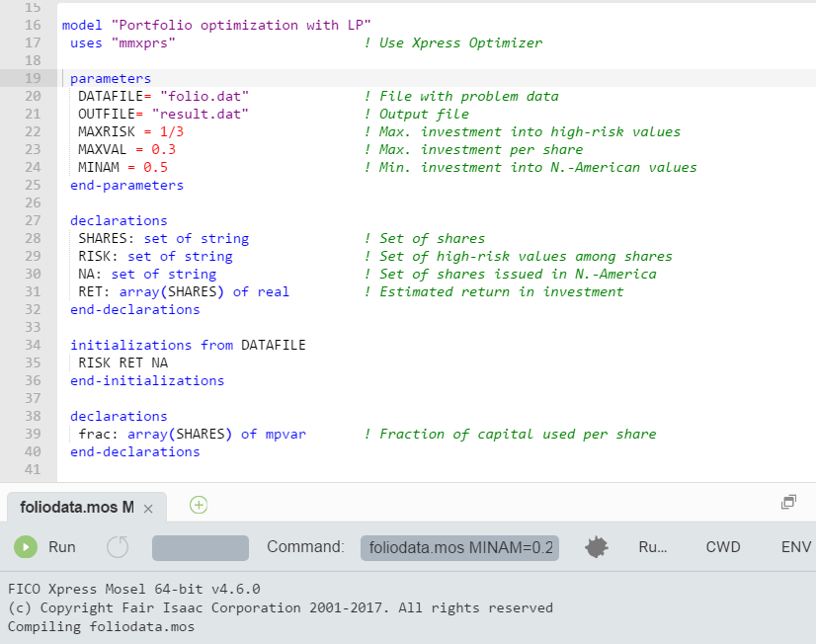
Task: Click comment 'Max. investment per share'
Action: (473, 149)
